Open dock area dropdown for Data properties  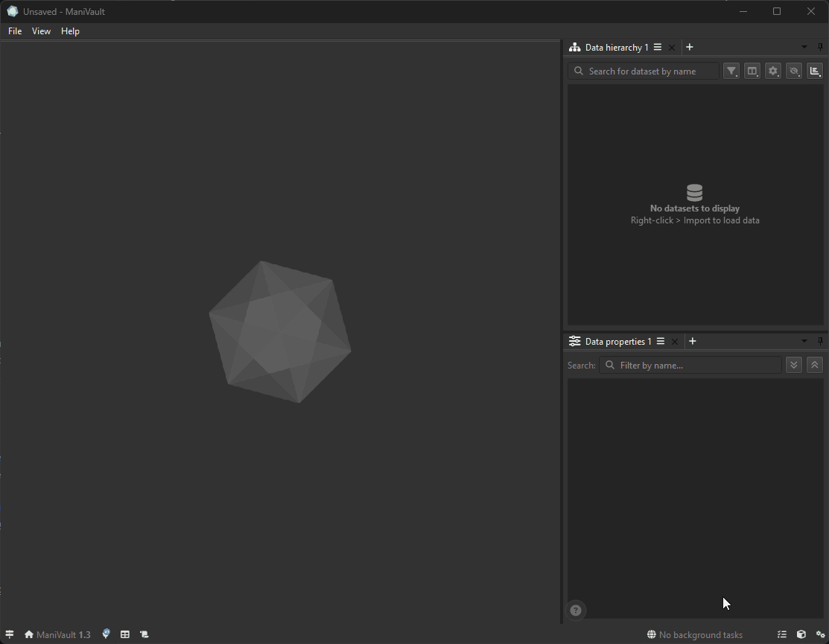click(x=804, y=341)
